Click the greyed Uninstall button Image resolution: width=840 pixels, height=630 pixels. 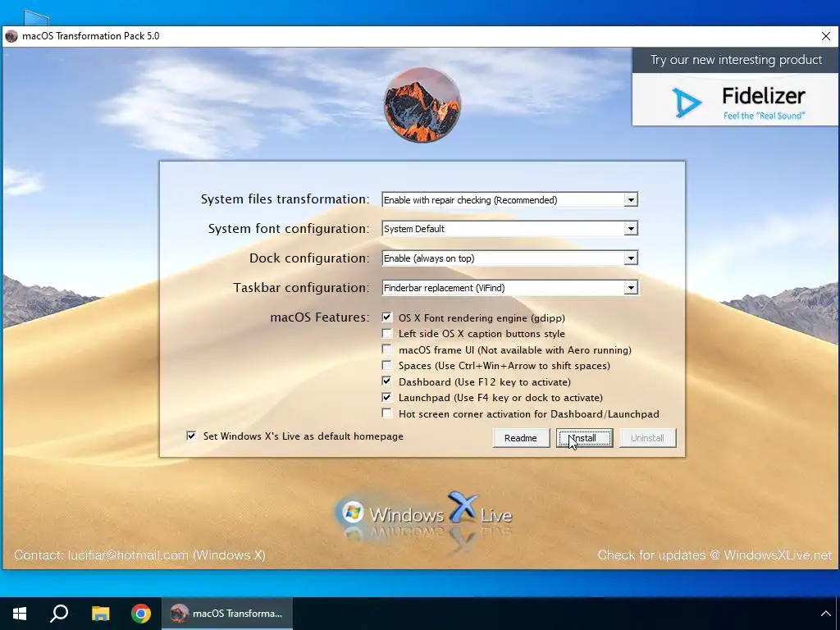(x=647, y=438)
